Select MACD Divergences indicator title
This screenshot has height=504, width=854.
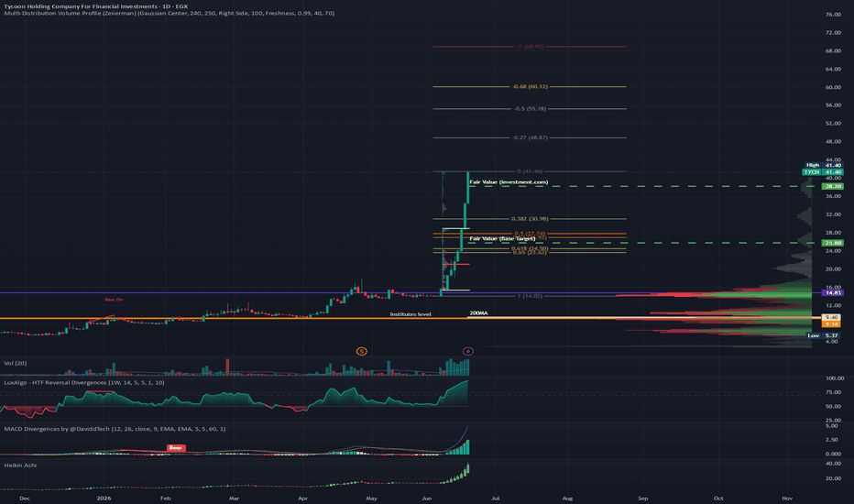(115, 429)
